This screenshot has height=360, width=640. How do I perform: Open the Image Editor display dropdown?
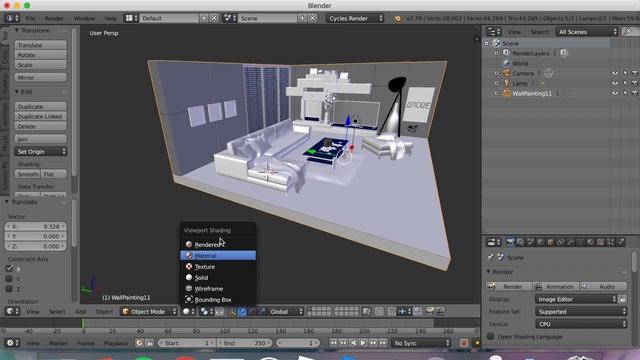click(x=576, y=299)
